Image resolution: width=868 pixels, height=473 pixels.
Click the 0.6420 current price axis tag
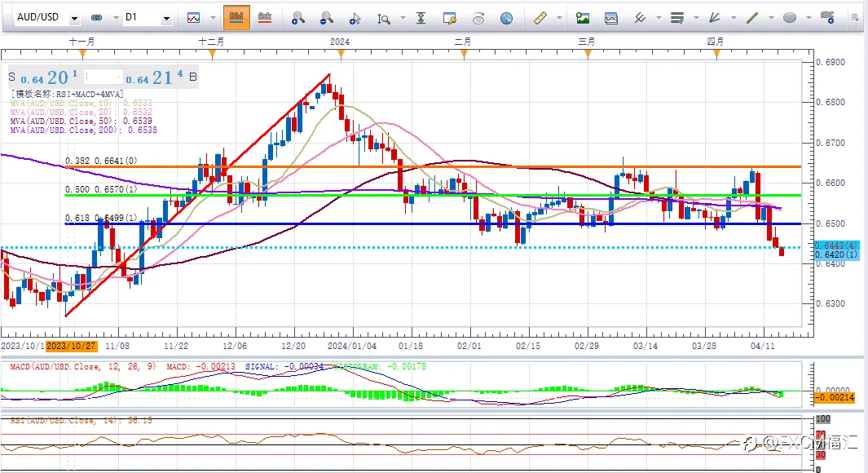click(836, 254)
